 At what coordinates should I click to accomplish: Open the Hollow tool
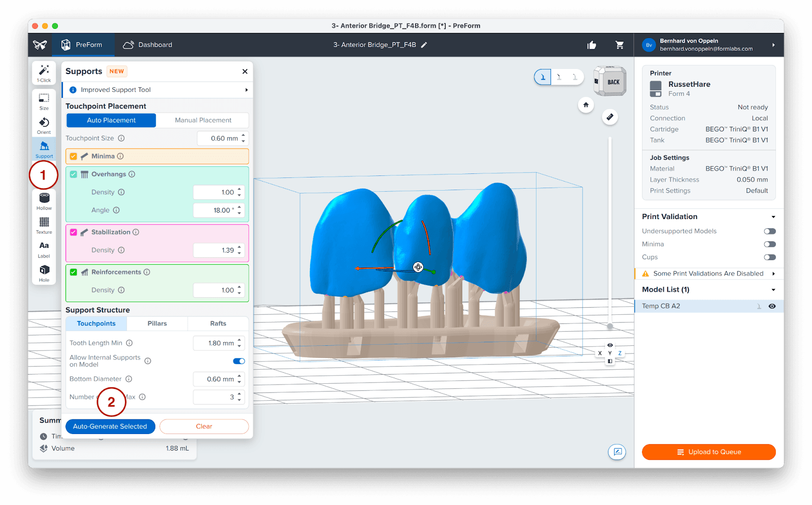pyautogui.click(x=44, y=201)
